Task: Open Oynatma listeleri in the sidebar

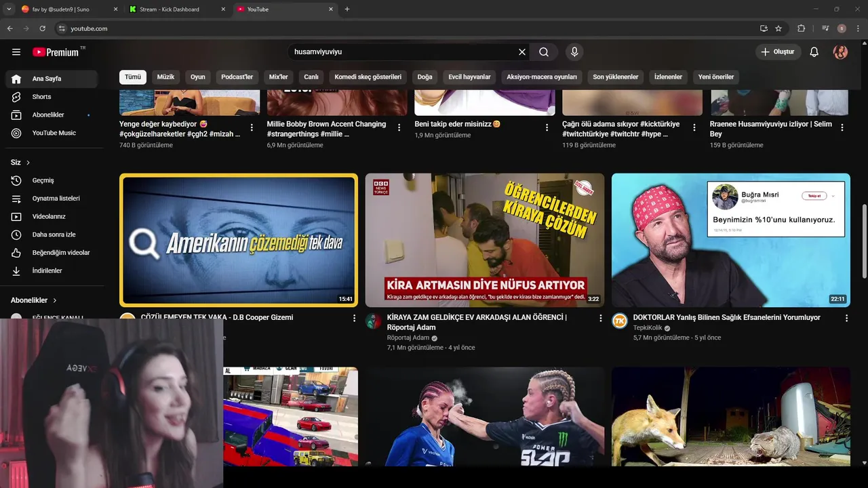Action: [x=52, y=199]
